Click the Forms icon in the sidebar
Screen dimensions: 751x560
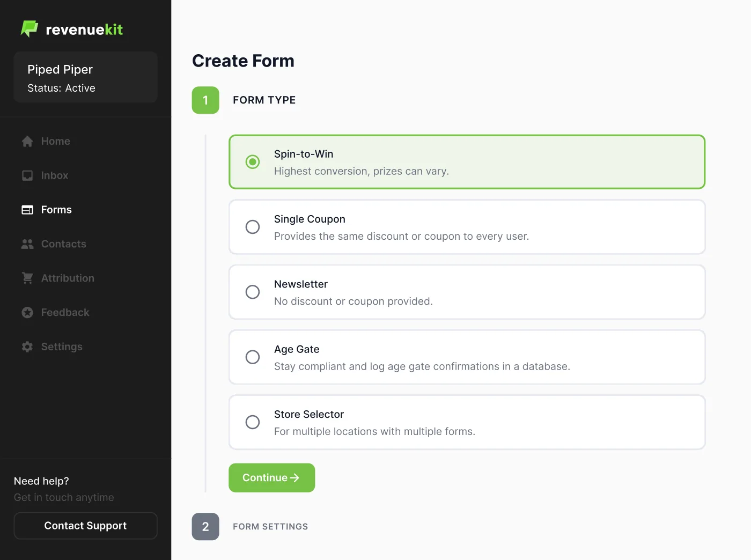point(27,210)
